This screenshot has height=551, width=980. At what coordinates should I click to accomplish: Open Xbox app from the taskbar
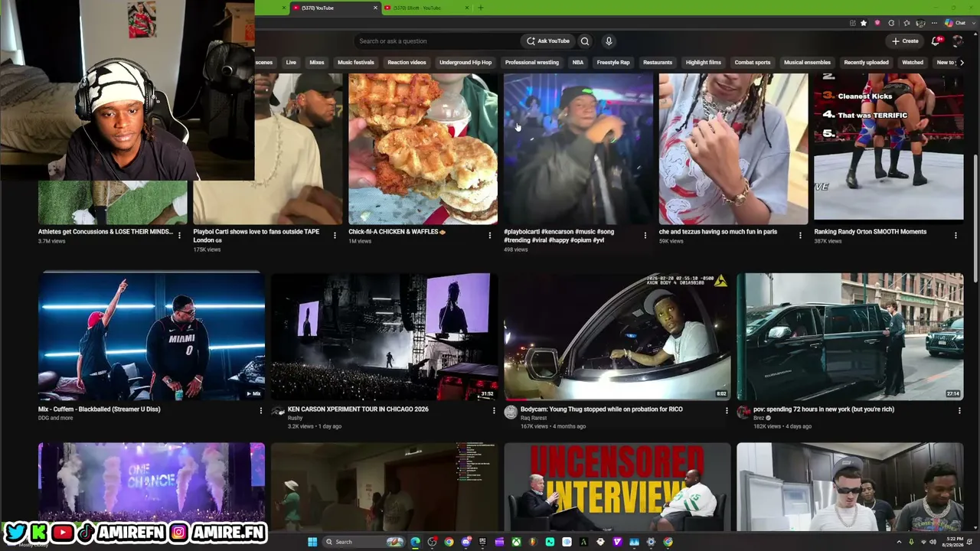(516, 542)
